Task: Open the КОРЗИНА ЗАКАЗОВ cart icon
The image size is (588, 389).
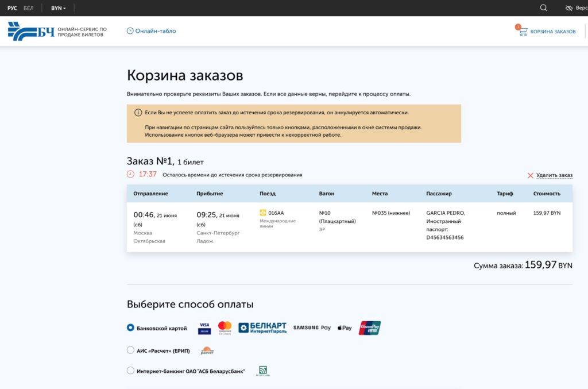Action: pyautogui.click(x=523, y=31)
